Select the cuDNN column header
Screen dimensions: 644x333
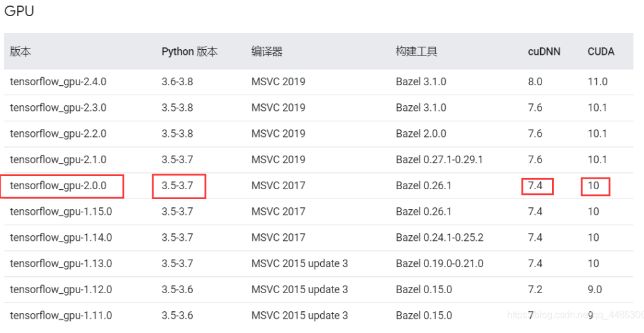(x=544, y=52)
